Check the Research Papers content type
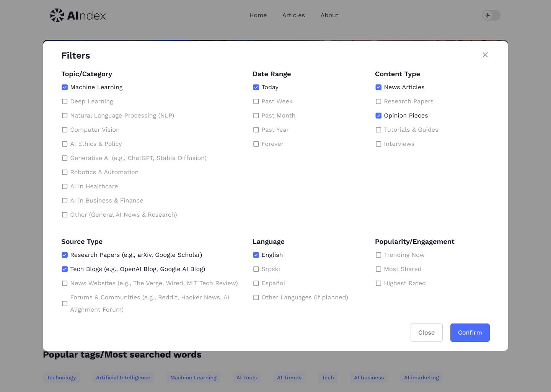Image resolution: width=551 pixels, height=392 pixels. pyautogui.click(x=378, y=101)
